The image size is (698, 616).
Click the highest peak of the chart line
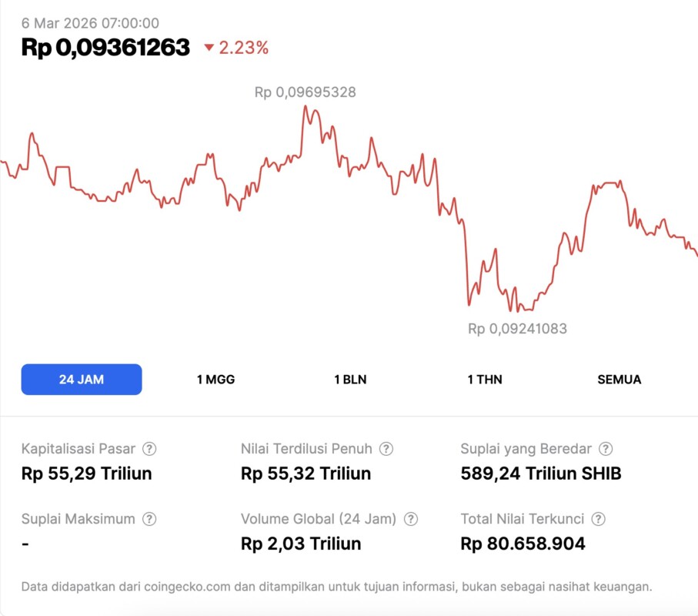[x=306, y=107]
